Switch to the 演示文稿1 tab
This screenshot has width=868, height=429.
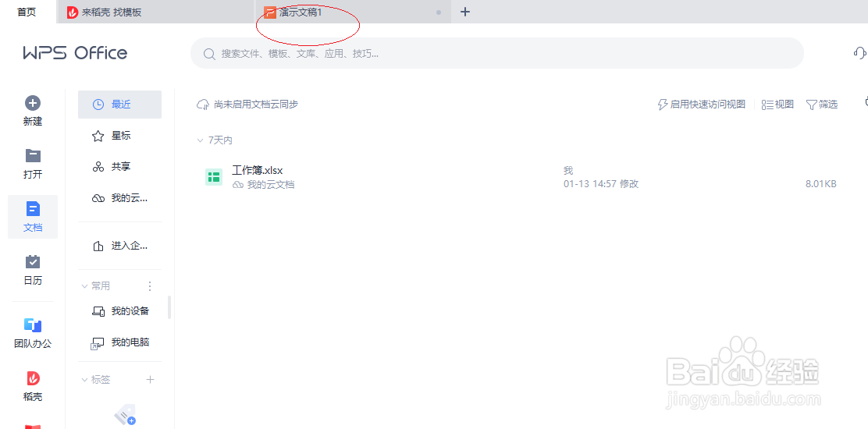pos(352,12)
